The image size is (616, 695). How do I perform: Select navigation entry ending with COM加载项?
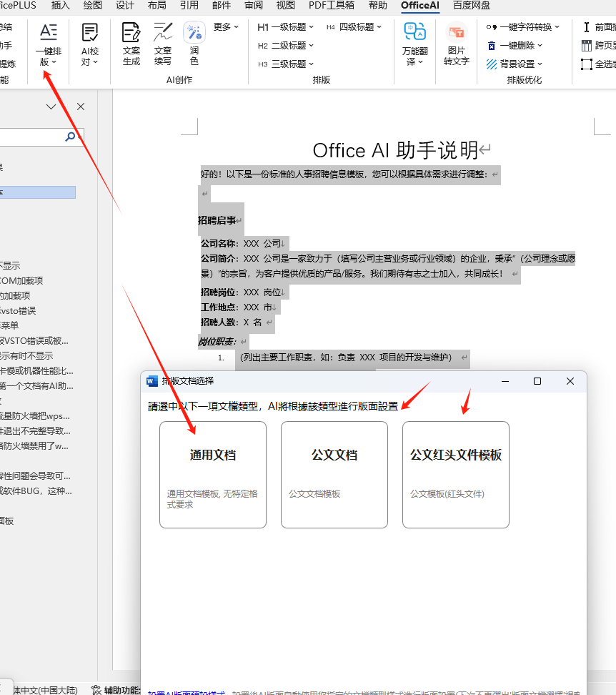point(21,280)
